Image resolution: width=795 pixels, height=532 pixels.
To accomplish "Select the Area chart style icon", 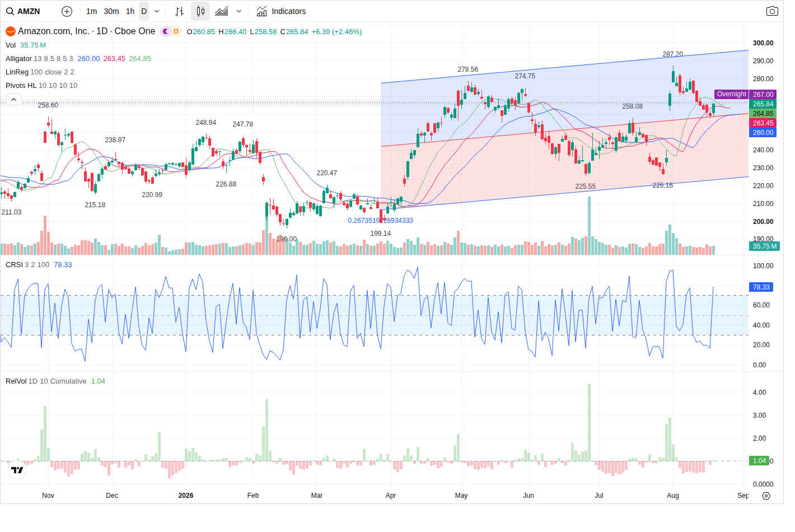I will pyautogui.click(x=222, y=11).
